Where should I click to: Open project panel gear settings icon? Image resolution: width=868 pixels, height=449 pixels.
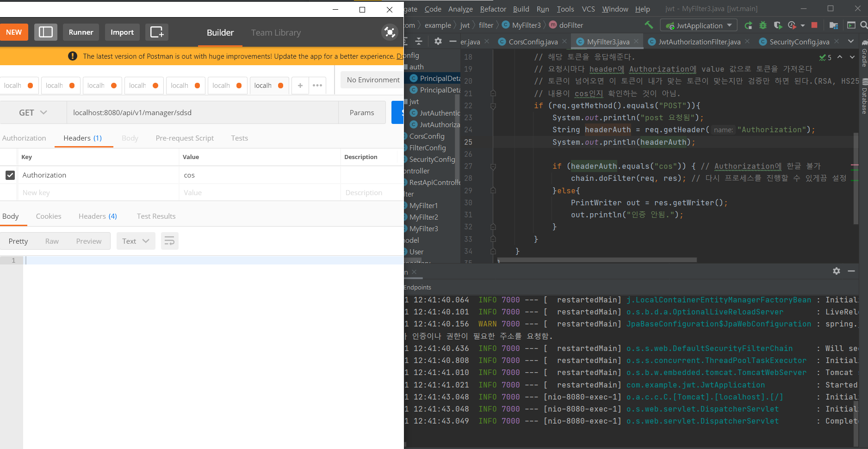(438, 41)
